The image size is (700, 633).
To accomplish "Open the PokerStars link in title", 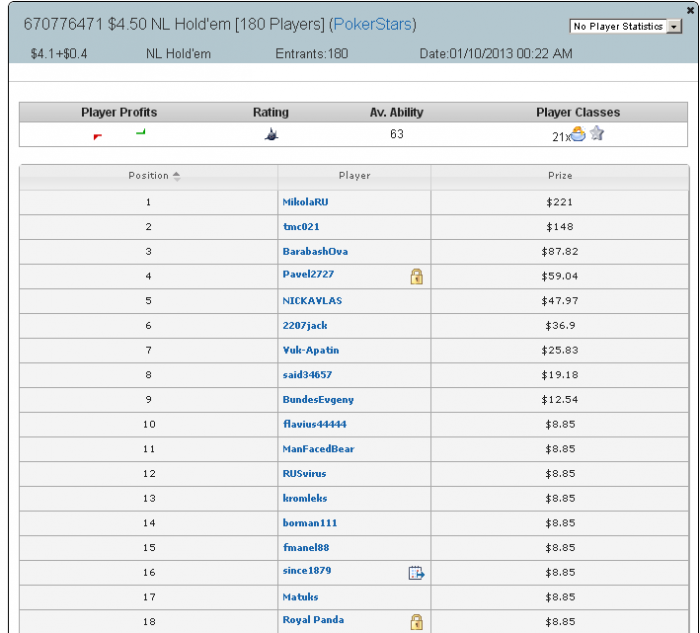I will [x=372, y=24].
